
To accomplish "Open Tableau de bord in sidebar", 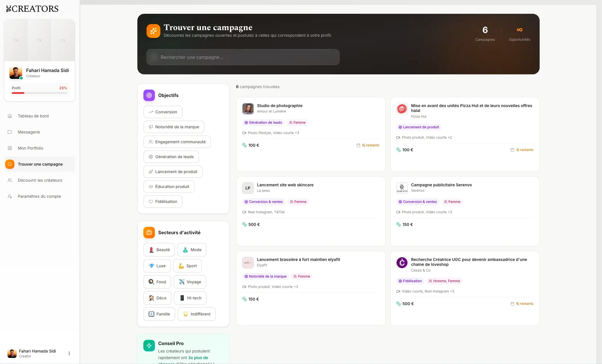I will coord(33,116).
